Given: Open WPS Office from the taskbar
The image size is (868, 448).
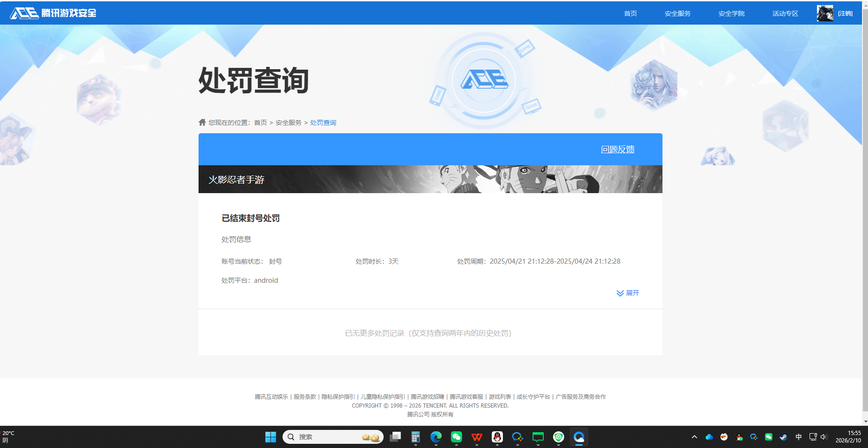Looking at the screenshot, I should tap(477, 437).
